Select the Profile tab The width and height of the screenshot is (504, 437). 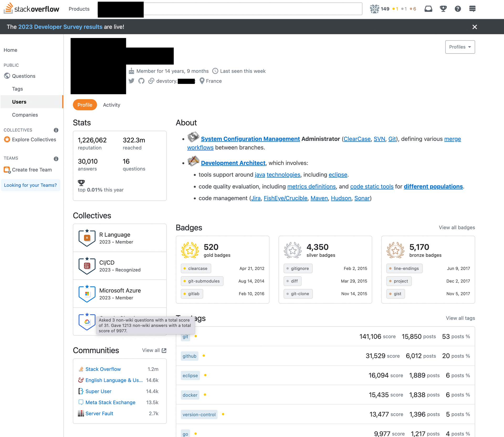[x=85, y=105]
